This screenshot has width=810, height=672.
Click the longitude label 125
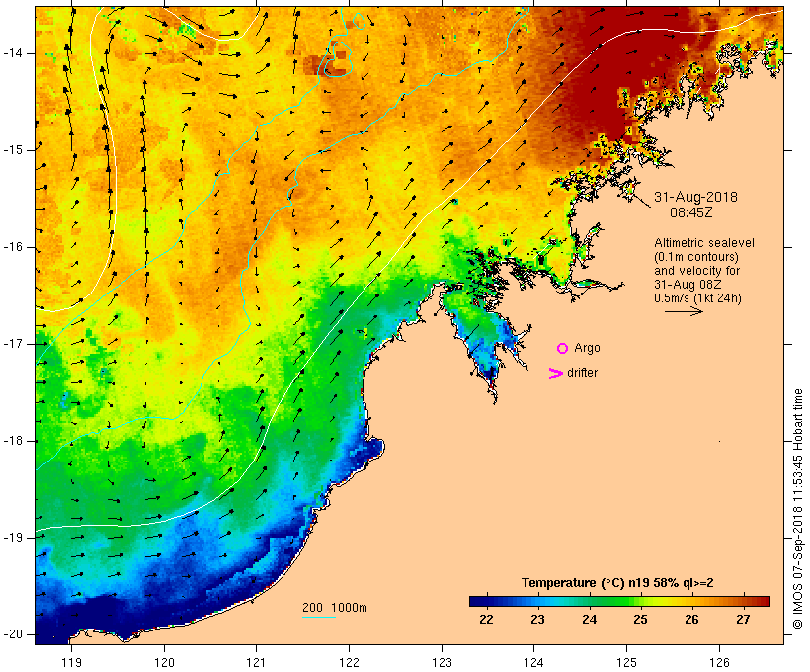pos(626,662)
